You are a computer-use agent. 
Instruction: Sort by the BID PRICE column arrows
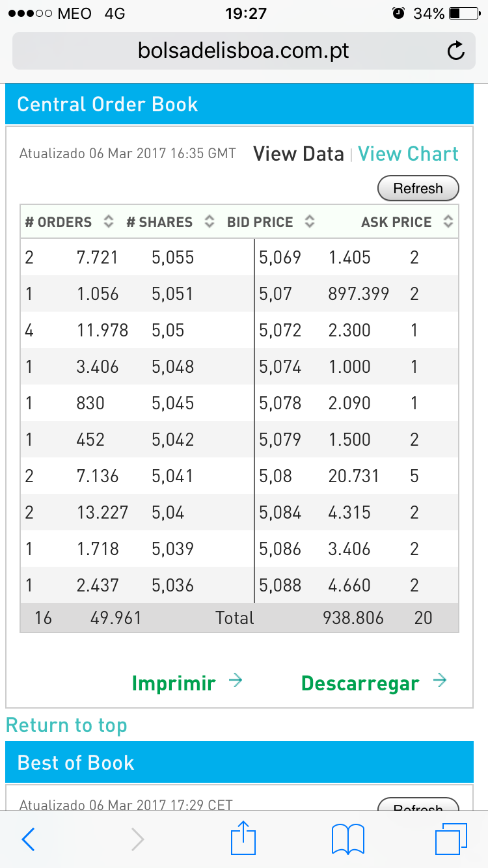click(310, 222)
